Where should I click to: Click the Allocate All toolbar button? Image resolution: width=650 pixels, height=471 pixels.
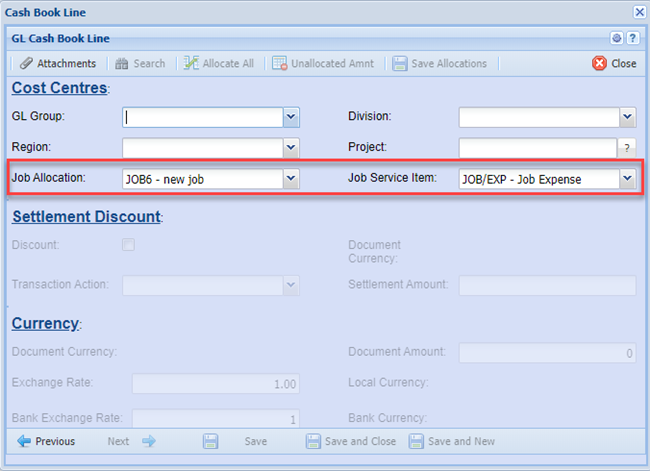click(219, 63)
